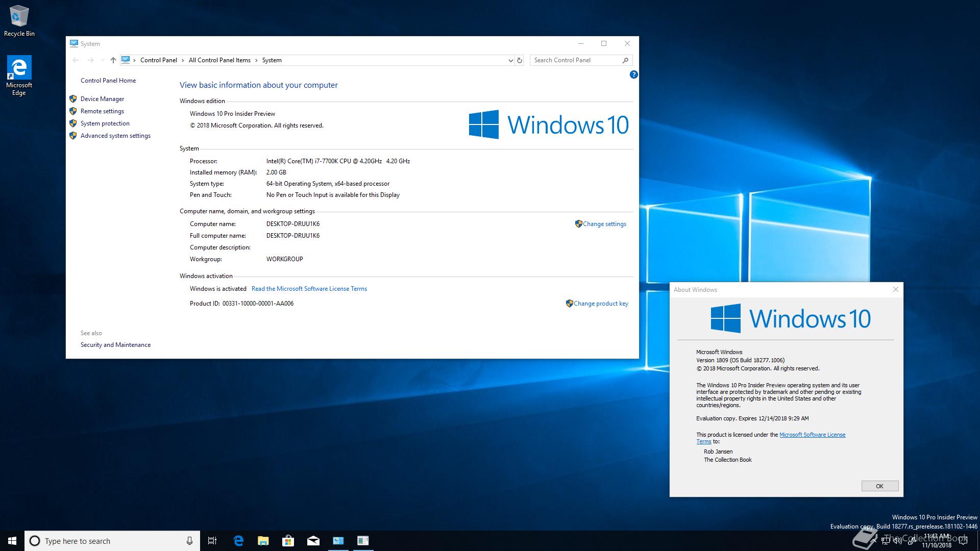
Task: Click the search magnifier in Control Panel
Action: click(625, 60)
